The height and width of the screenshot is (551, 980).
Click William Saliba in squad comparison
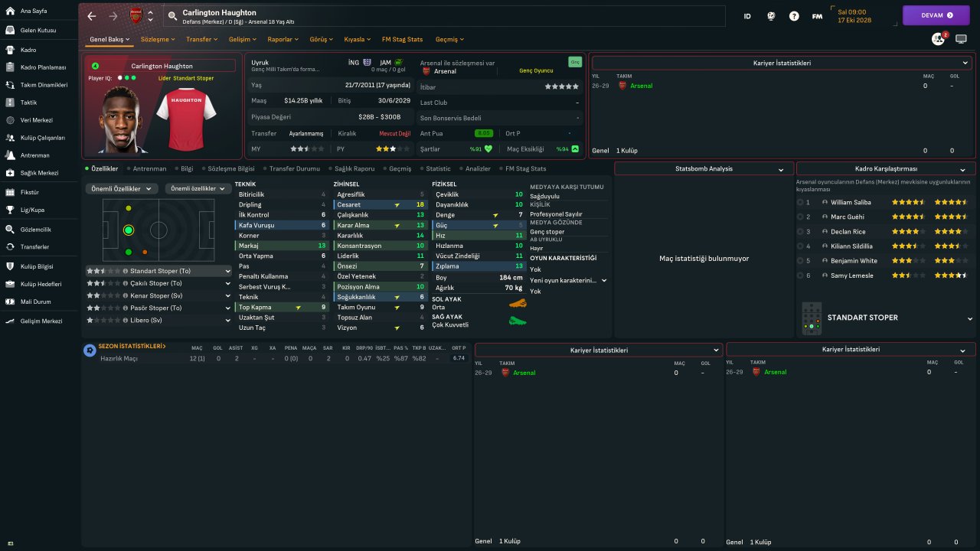point(851,203)
